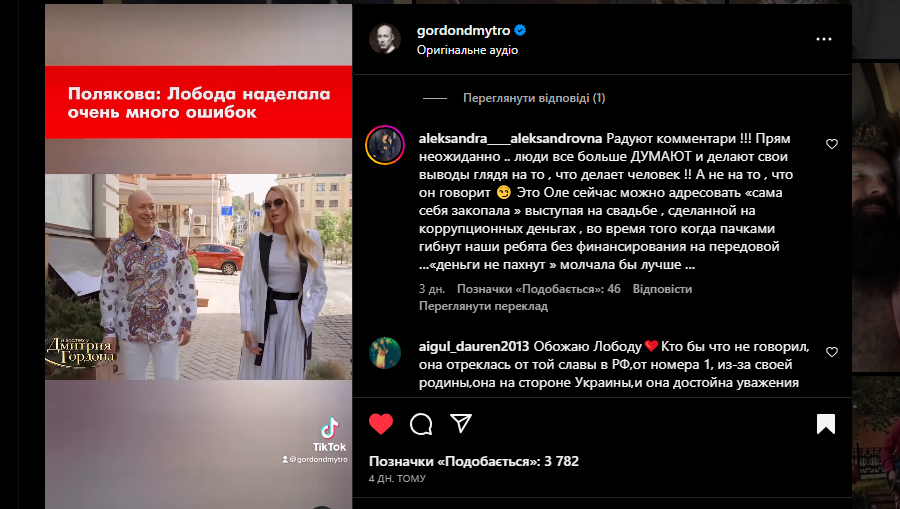
Task: Open the comment bubble icon
Action: click(421, 424)
